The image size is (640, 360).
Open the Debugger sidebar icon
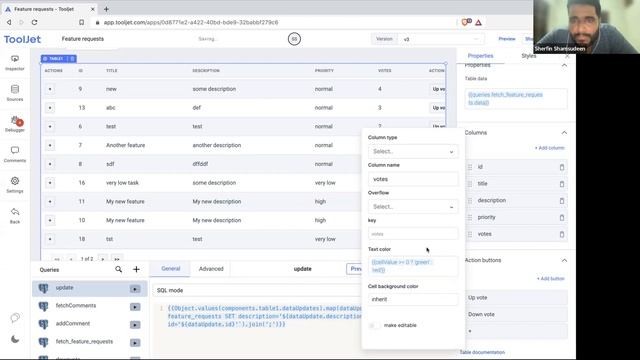tap(16, 120)
